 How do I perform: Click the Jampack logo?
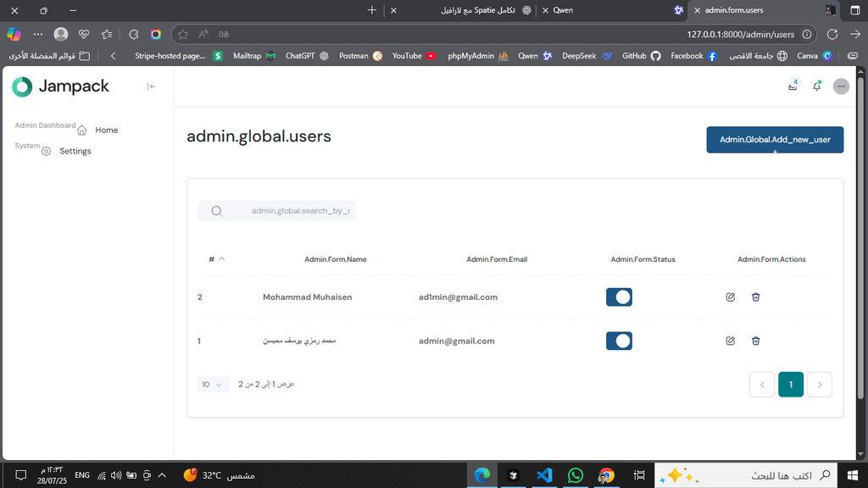click(61, 86)
